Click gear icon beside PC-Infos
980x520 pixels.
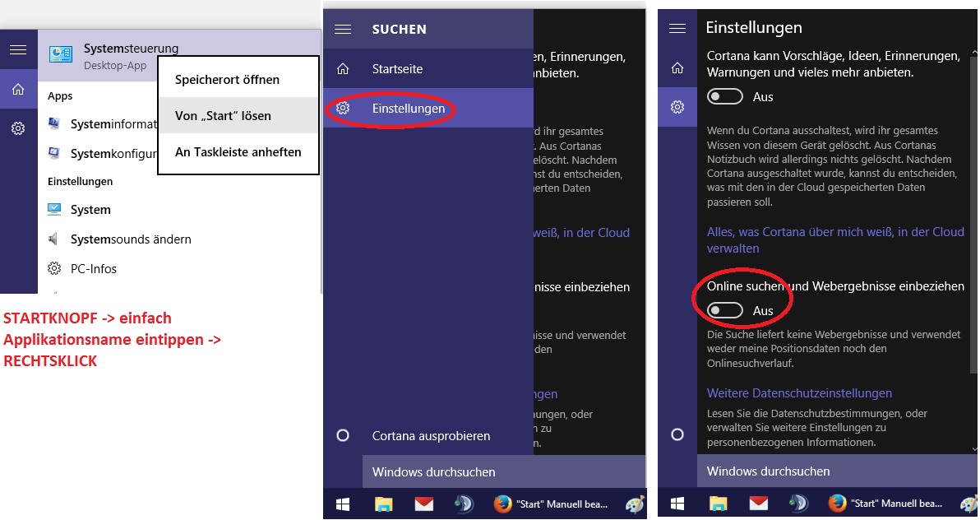coord(54,268)
